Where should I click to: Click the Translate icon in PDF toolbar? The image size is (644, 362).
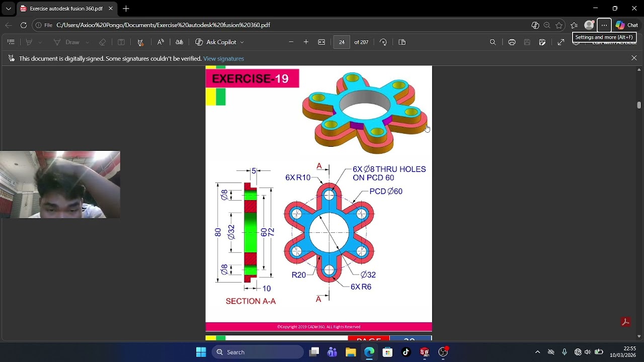coord(179,42)
